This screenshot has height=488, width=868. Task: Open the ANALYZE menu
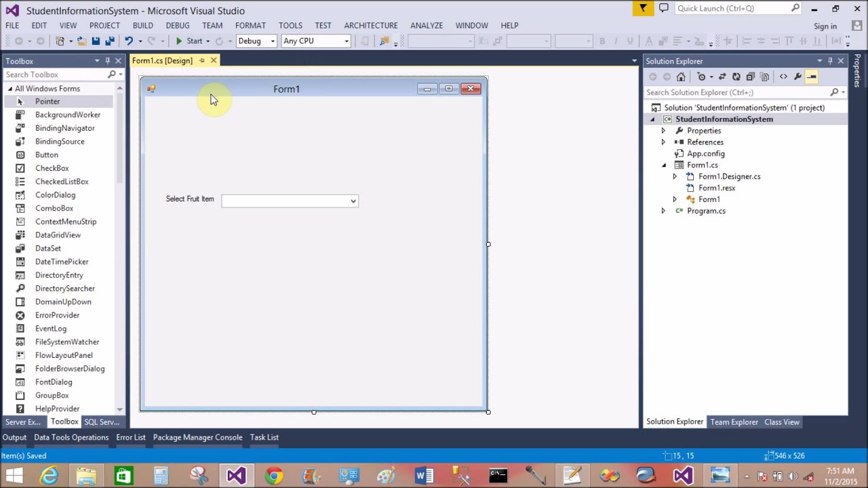point(427,25)
